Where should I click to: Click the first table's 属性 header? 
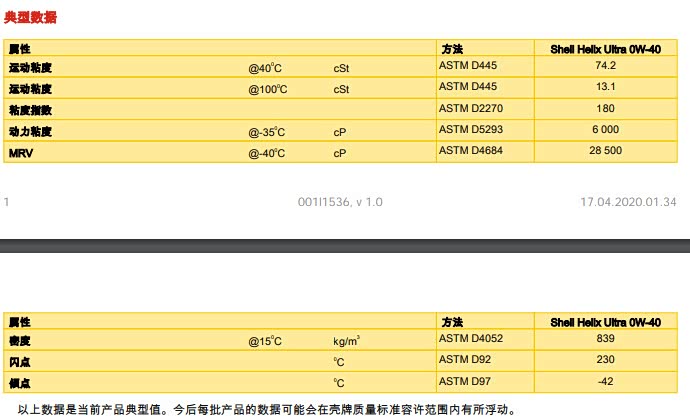coord(19,49)
